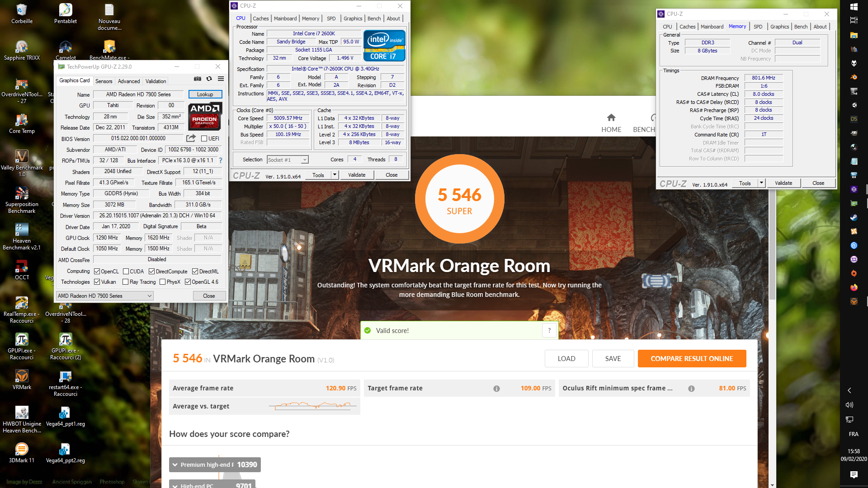868x488 pixels.
Task: Open Socket #1 selection dropdown in CPU-Z
Action: coord(288,160)
